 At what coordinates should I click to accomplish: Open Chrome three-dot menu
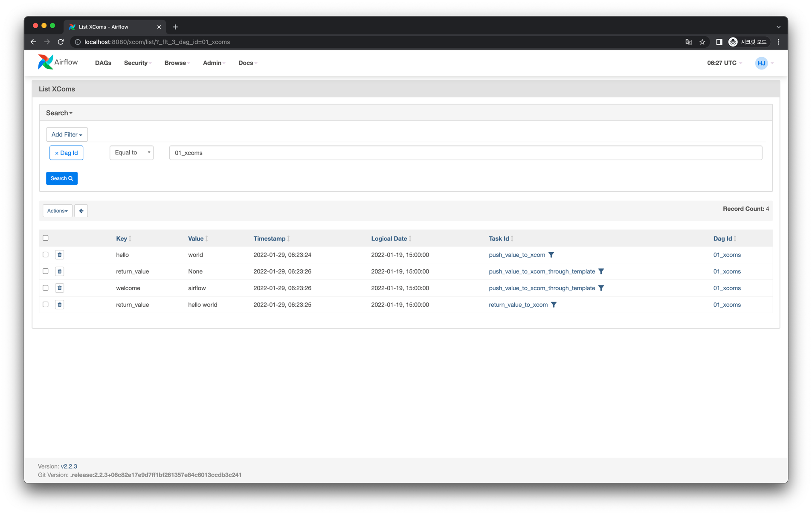click(x=779, y=42)
